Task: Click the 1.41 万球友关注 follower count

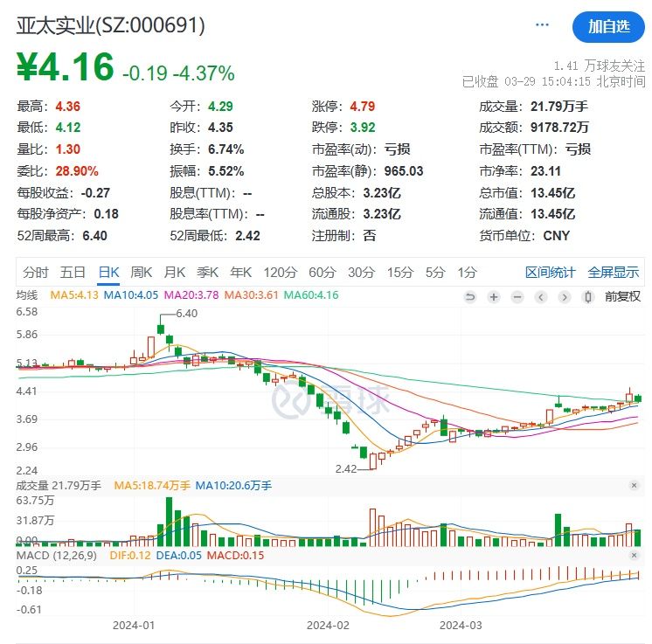Action: point(600,66)
